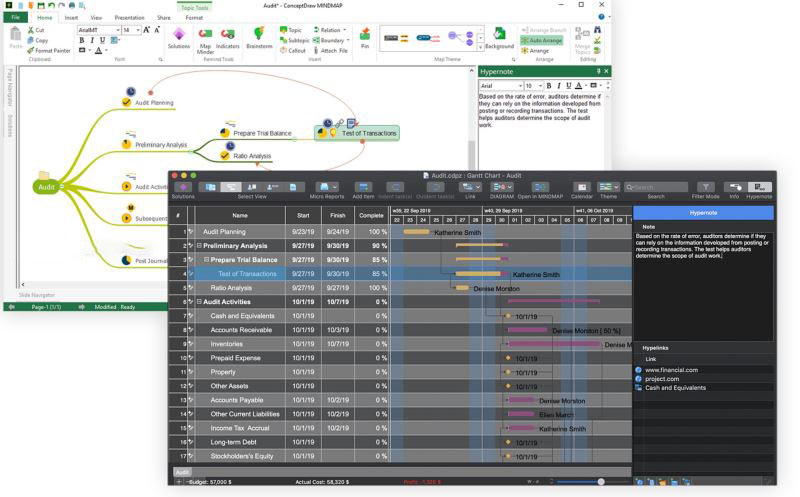
Task: Click the Cut command in Clipboard group
Action: [36, 30]
